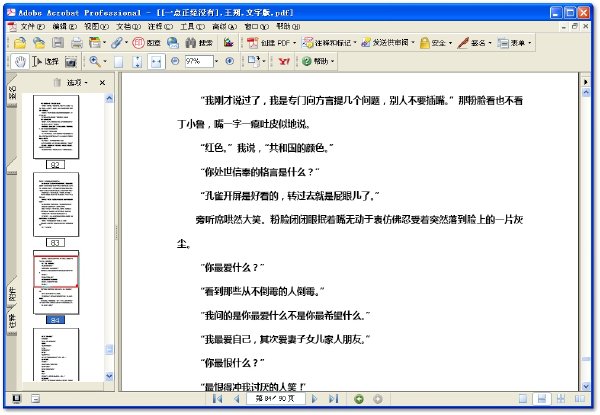Click the Organizer icon in toolbar
600x415 pixels.
click(x=95, y=42)
